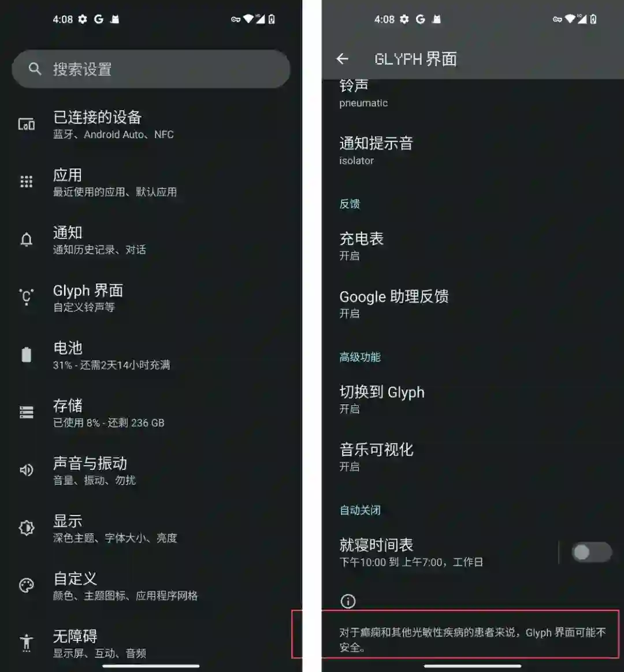Tap the 电池 battery icon

tap(27, 354)
